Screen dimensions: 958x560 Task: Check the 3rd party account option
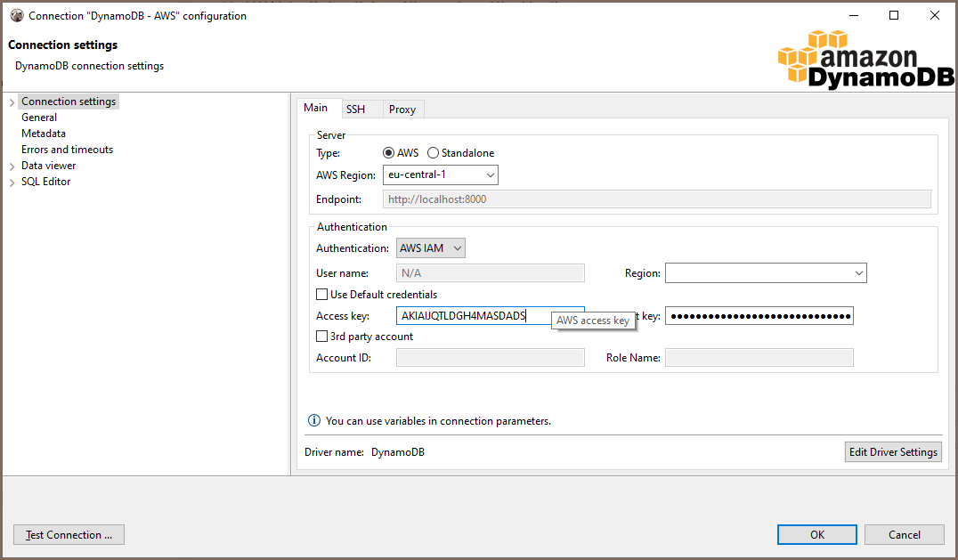321,336
